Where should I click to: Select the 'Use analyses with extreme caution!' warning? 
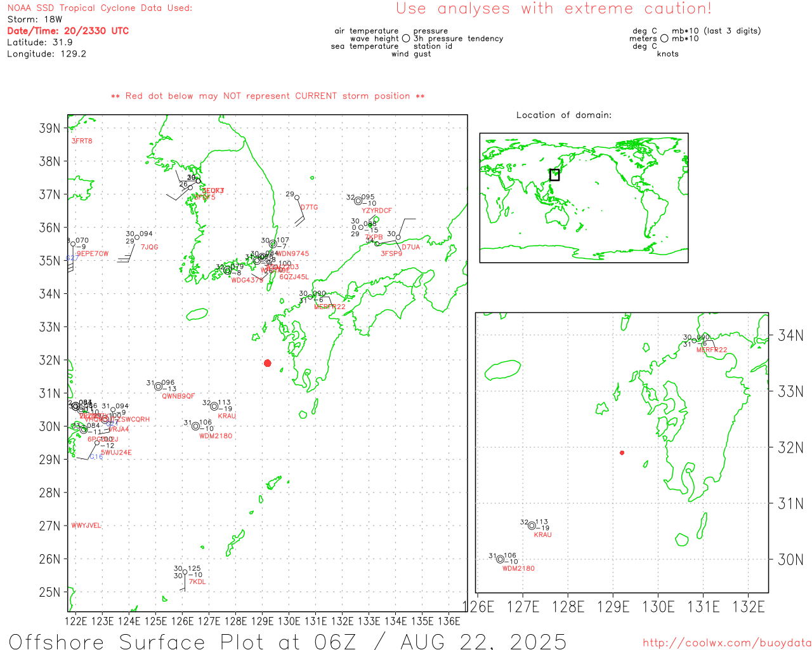coord(554,9)
